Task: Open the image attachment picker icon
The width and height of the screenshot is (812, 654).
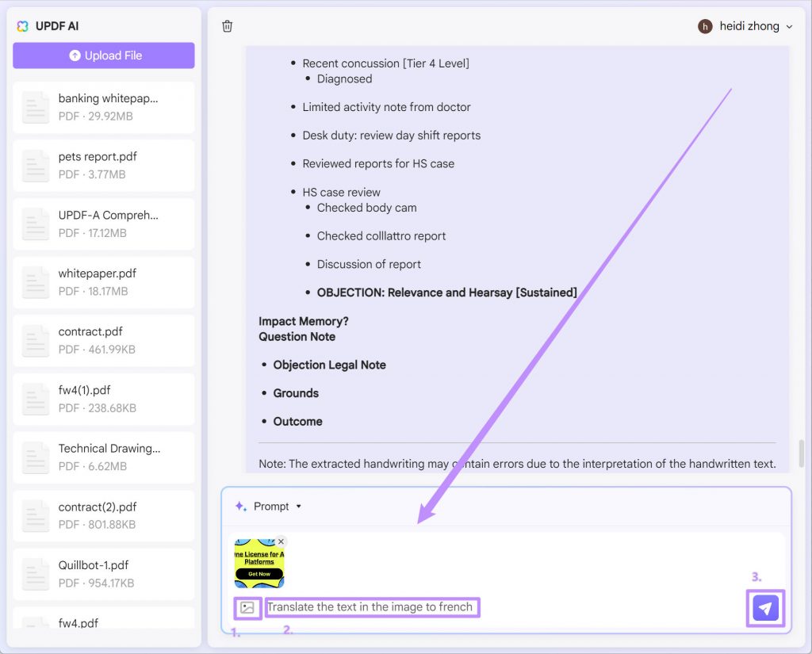Action: click(x=247, y=607)
